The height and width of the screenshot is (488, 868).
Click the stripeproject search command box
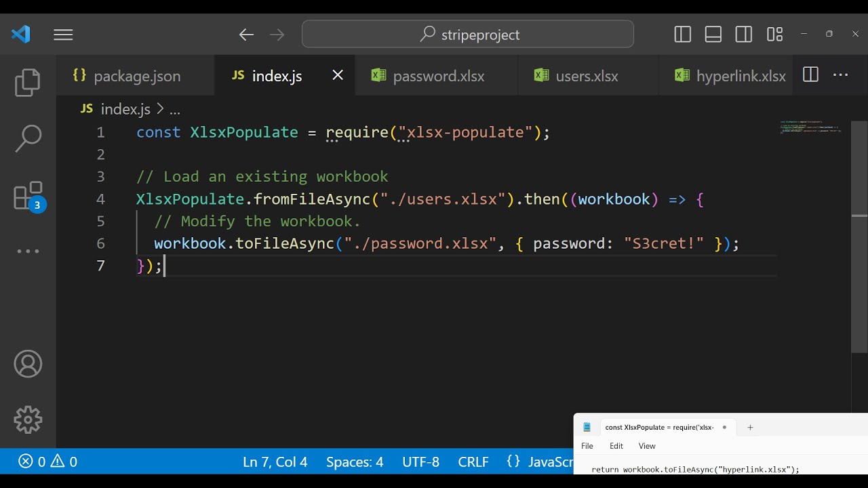click(468, 35)
